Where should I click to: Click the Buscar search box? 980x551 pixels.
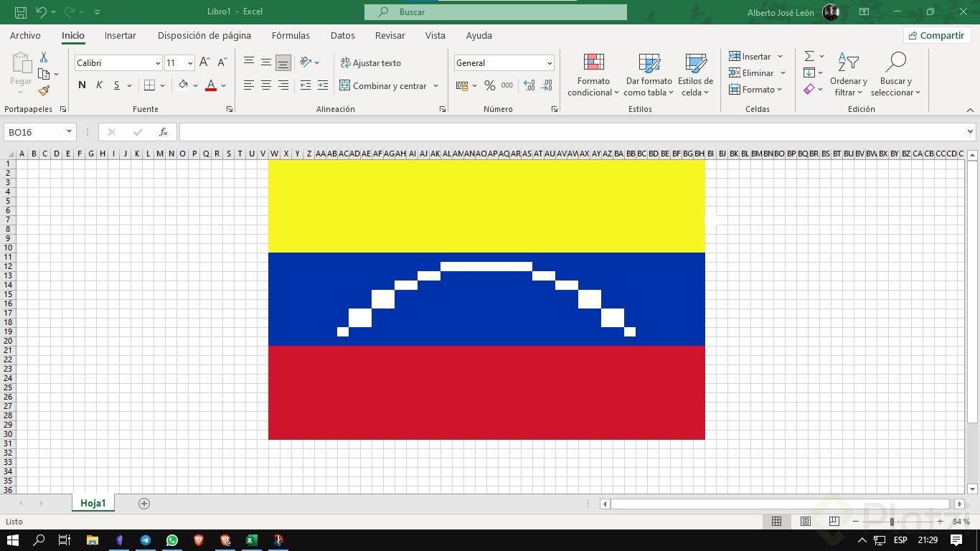[496, 12]
